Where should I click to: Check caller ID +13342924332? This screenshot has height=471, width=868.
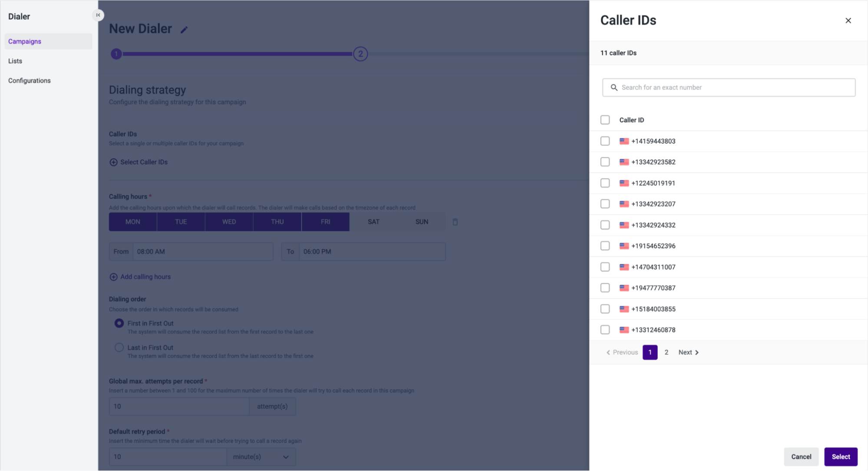(605, 225)
